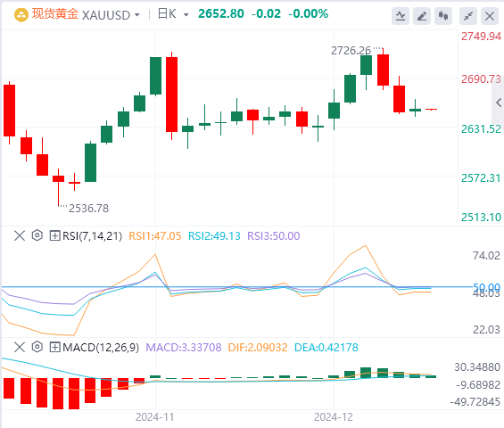Collapse chart with shrink arrows icon

click(468, 16)
